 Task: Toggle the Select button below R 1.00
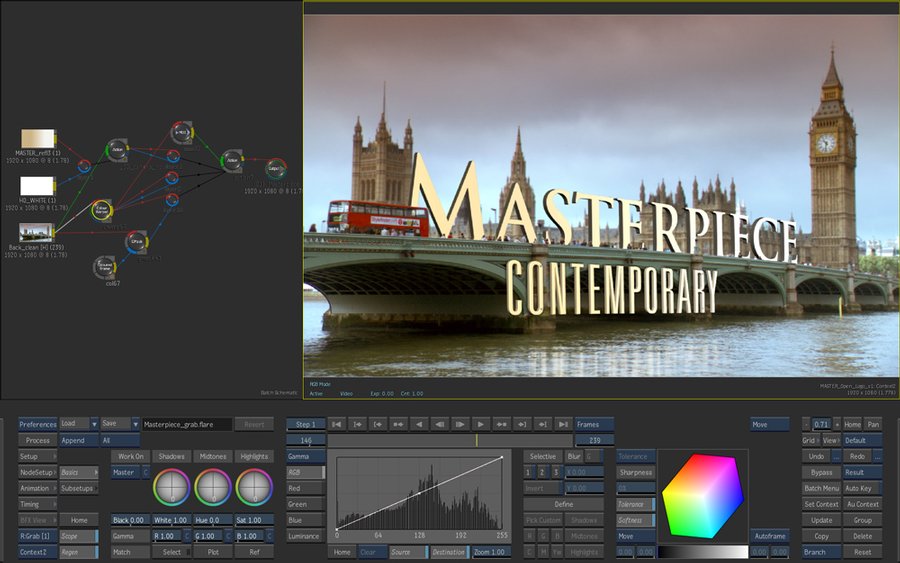click(x=172, y=552)
